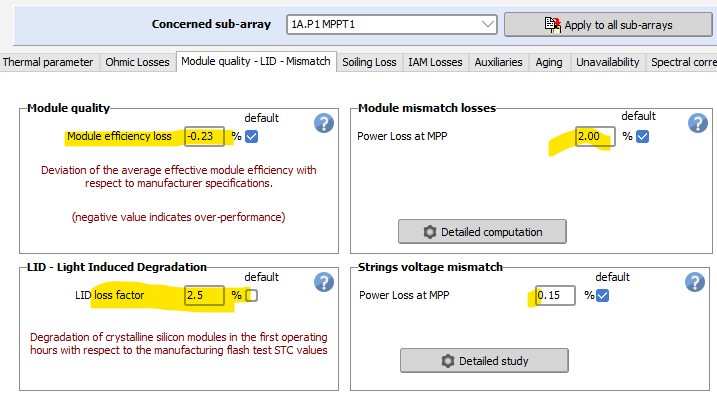Image resolution: width=717 pixels, height=393 pixels.
Task: Click the Detailed study button
Action: click(485, 361)
